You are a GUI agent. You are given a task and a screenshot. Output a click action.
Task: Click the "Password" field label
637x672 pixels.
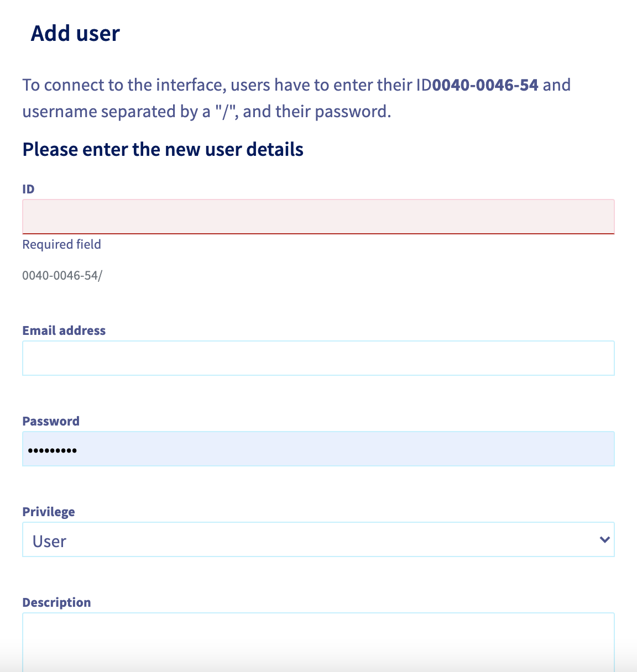tap(51, 421)
